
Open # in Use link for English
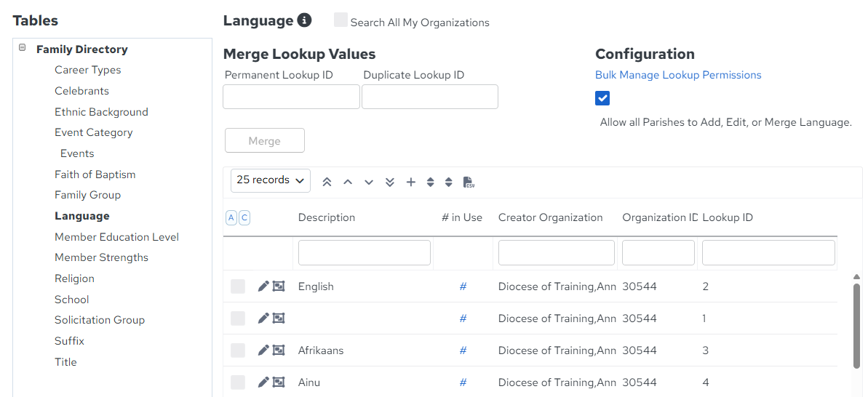(463, 286)
